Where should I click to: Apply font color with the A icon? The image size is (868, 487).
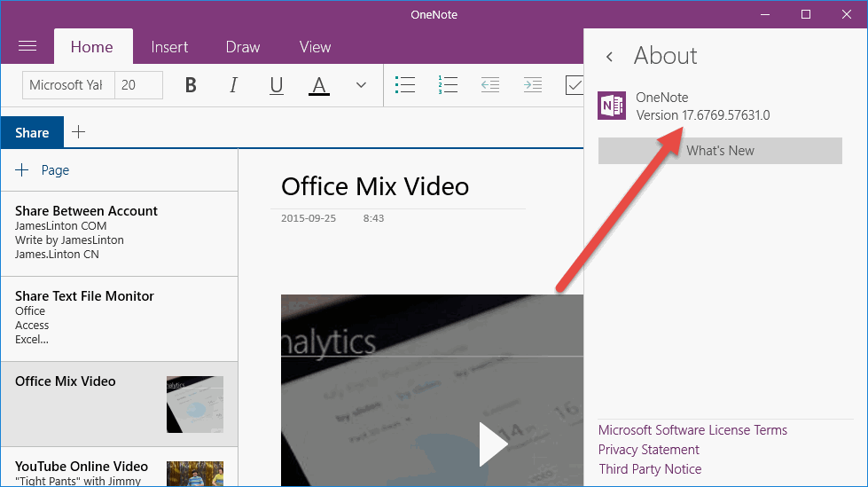click(x=319, y=85)
